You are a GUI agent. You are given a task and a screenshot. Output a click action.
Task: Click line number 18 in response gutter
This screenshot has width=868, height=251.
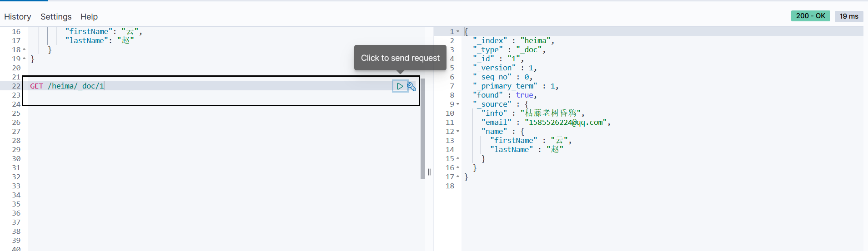(450, 186)
